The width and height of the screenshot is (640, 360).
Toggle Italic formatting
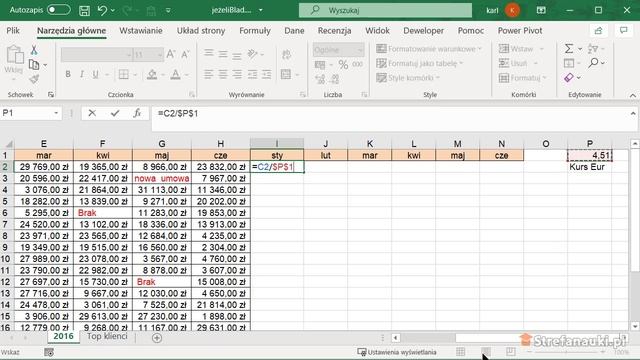tap(82, 74)
